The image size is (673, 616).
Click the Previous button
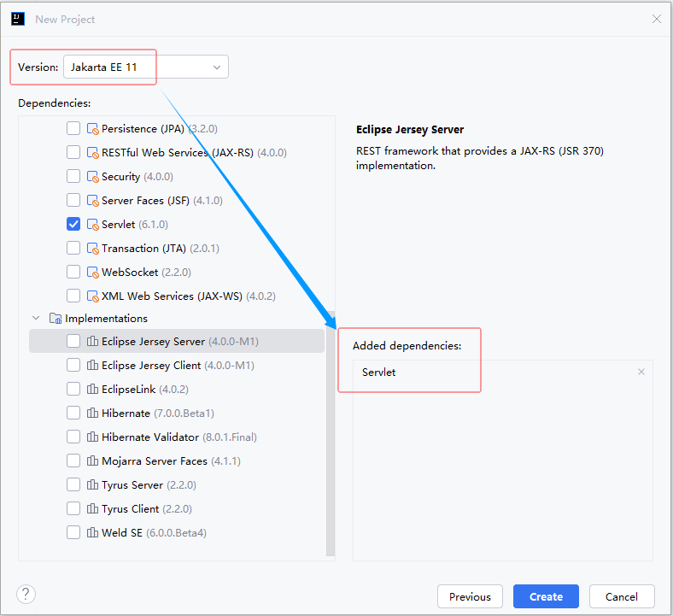[470, 596]
